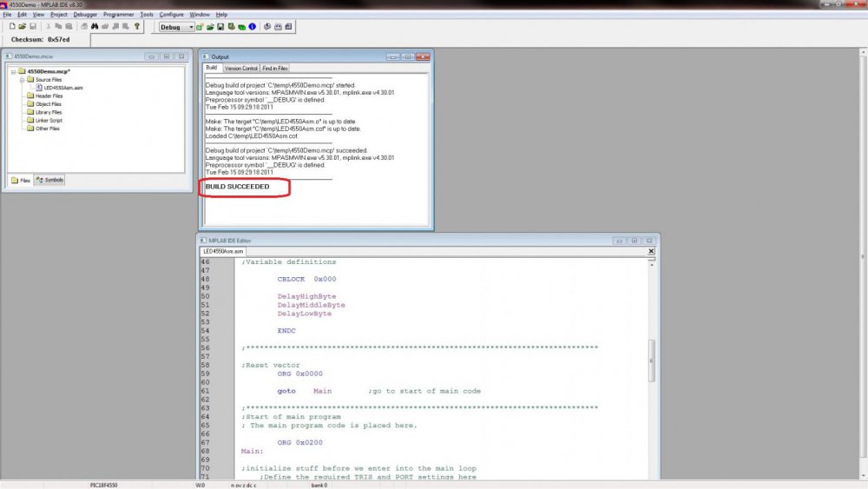The height and width of the screenshot is (489, 868).
Task: Click the Make build icon
Action: tap(267, 27)
